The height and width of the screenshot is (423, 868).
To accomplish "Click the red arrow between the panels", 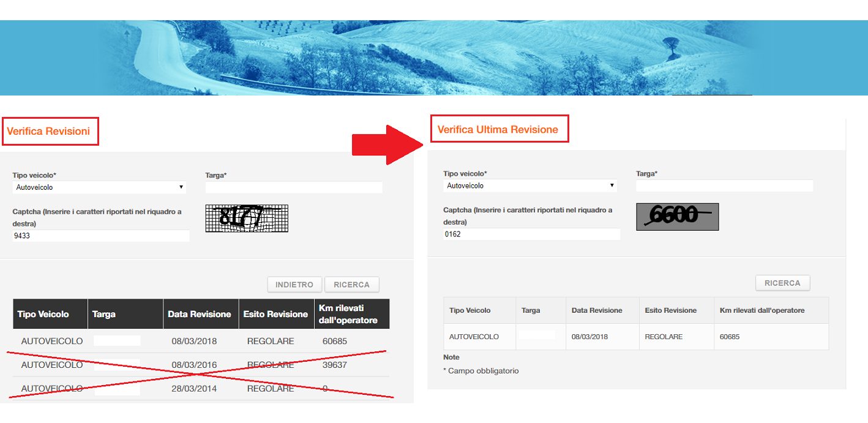I will pos(388,145).
